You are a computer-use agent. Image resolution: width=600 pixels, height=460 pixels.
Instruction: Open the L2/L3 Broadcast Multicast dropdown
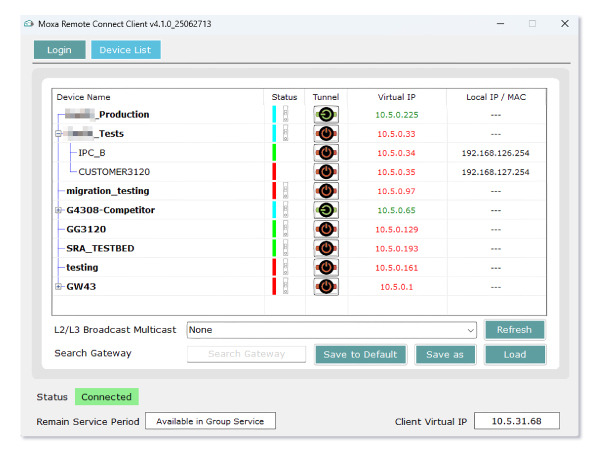(470, 329)
